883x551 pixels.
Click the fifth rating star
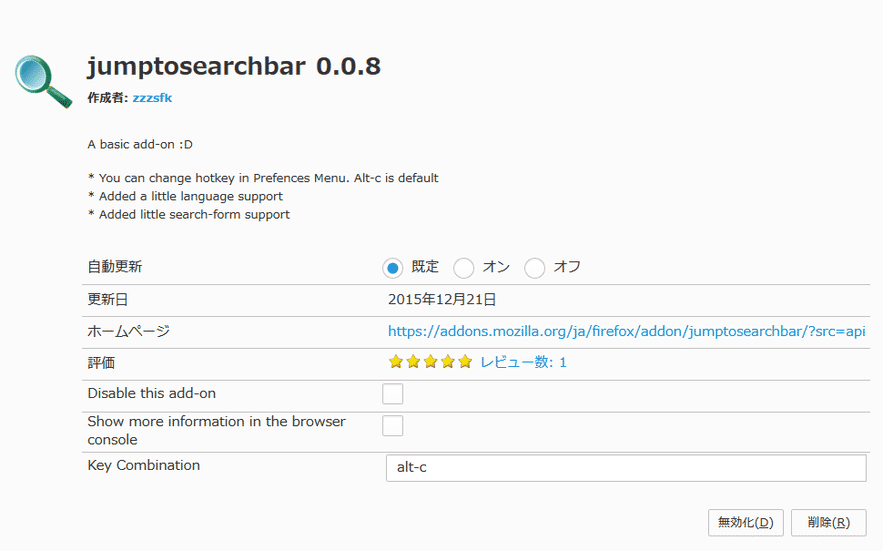[465, 362]
